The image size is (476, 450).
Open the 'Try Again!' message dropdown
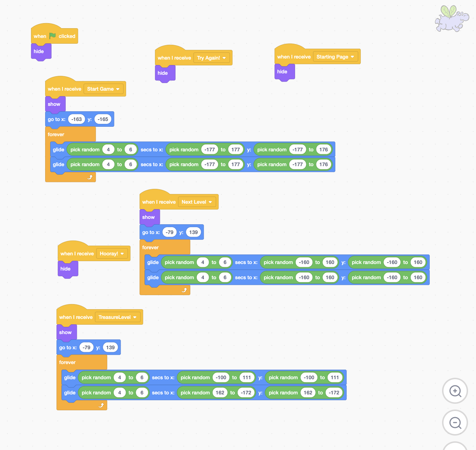(224, 58)
